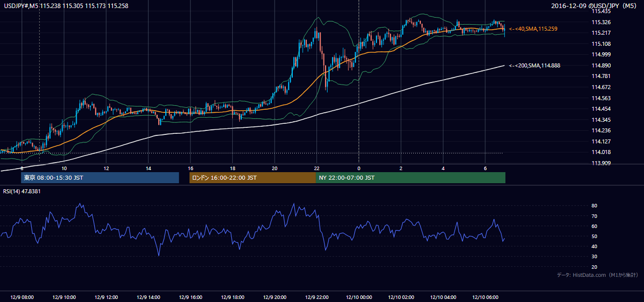Image resolution: width=644 pixels, height=302 pixels.
Task: Click the 70 level on RSI scale
Action: coord(594,216)
